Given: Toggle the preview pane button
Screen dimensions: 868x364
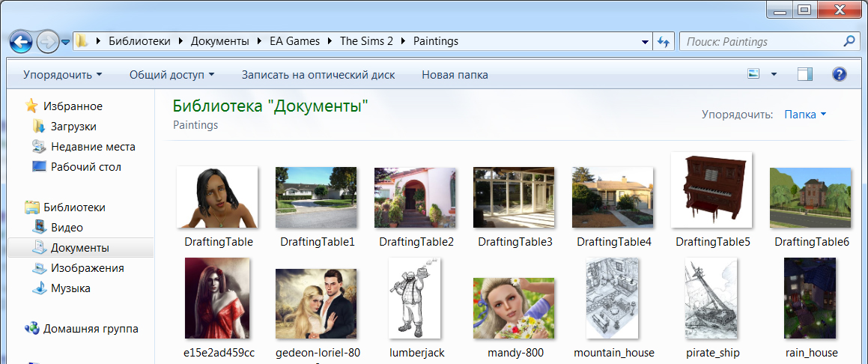Looking at the screenshot, I should [805, 74].
